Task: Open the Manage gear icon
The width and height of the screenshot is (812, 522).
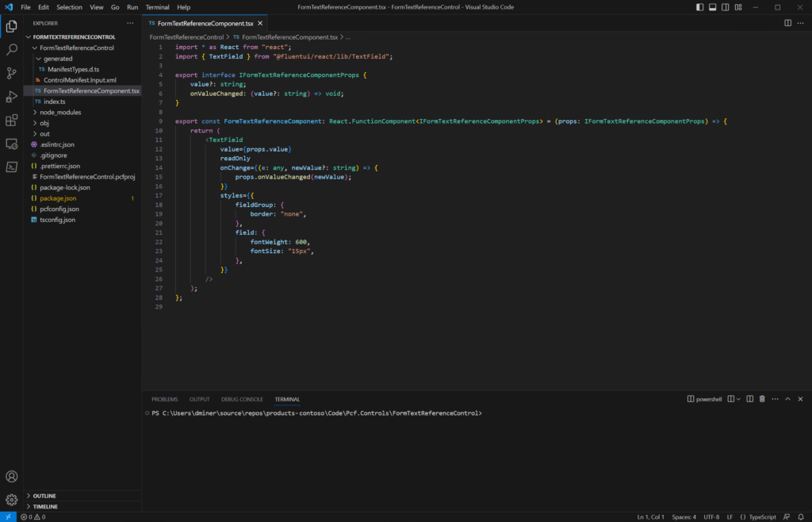Action: (x=11, y=499)
